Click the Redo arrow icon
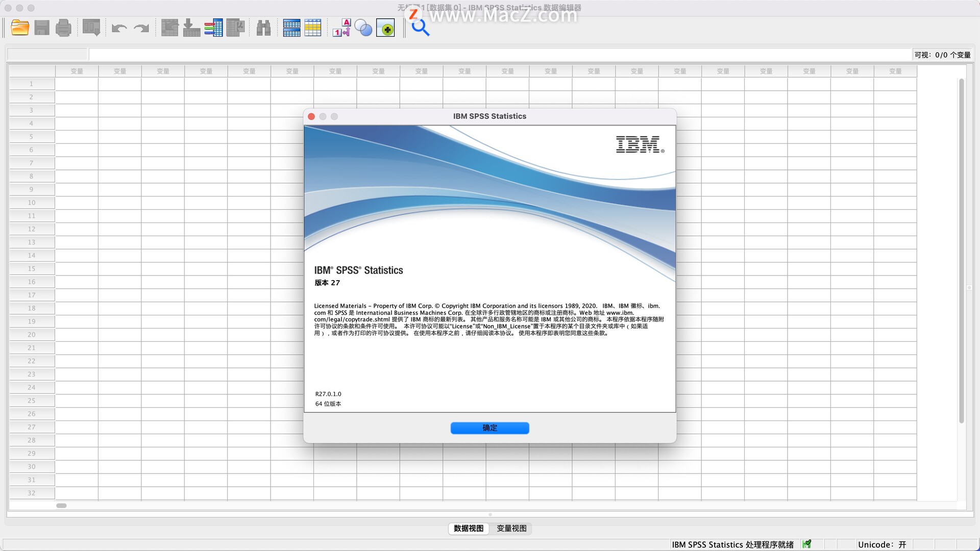The width and height of the screenshot is (980, 551). 141,28
